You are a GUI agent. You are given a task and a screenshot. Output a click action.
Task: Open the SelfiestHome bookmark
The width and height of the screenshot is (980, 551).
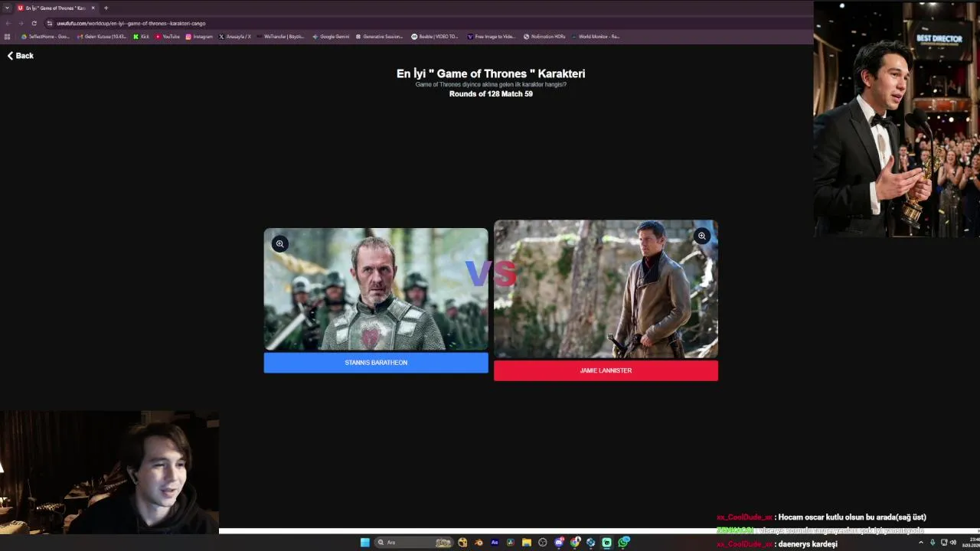(45, 37)
